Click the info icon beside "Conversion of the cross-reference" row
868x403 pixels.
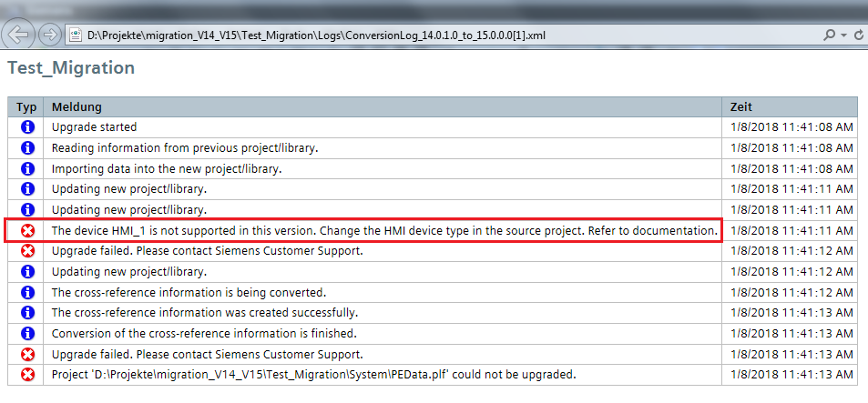pyautogui.click(x=27, y=333)
